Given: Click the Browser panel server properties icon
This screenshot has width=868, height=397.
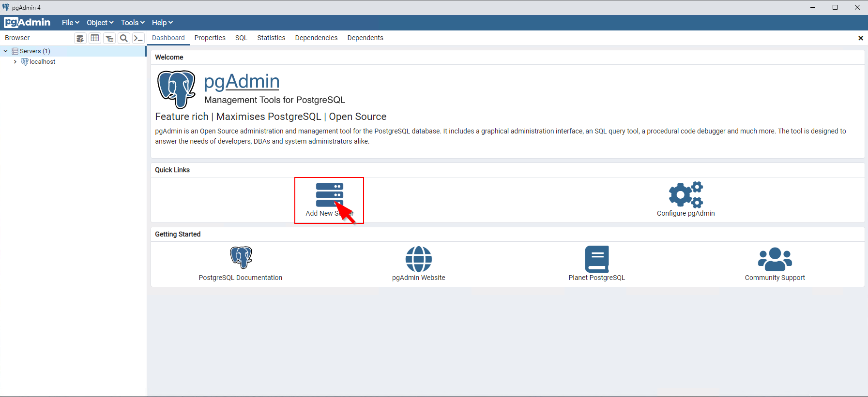Looking at the screenshot, I should (x=80, y=38).
